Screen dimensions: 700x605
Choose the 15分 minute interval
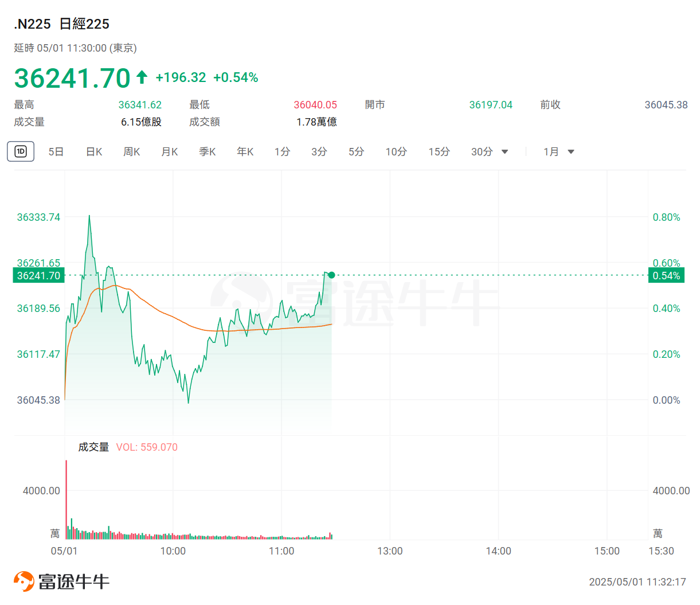click(439, 152)
